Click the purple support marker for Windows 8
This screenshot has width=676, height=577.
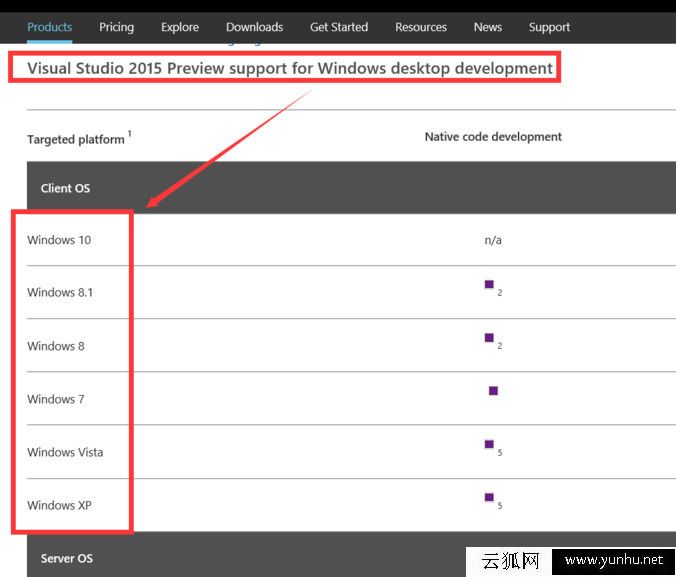pos(489,338)
